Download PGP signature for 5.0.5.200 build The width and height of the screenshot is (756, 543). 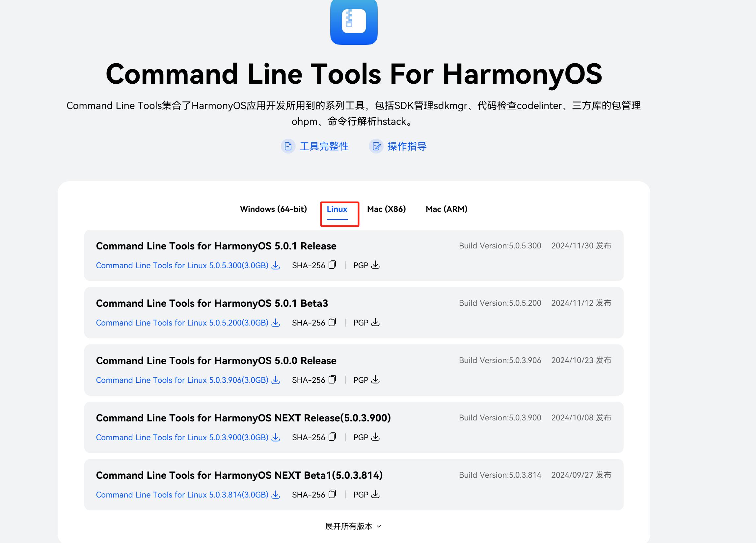(x=375, y=322)
